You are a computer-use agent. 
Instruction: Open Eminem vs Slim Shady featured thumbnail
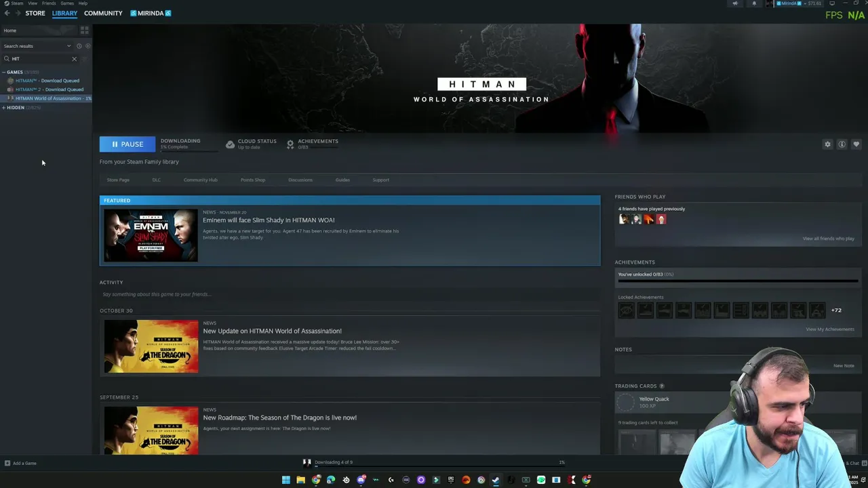pos(151,235)
